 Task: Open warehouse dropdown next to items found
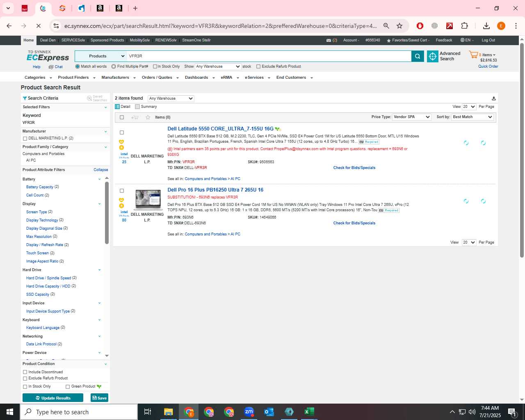171,98
